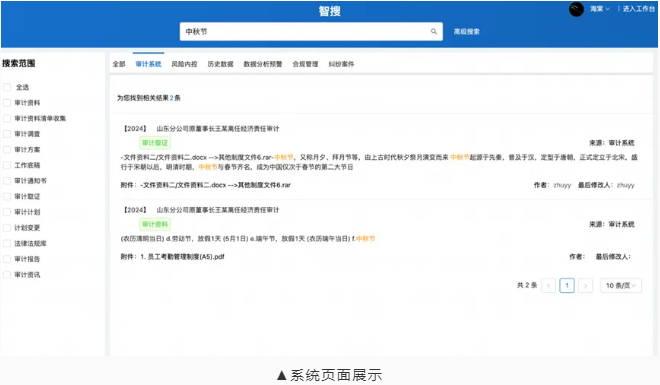Tick the 审计取证 scope checkbox
Screen dimensions: 660x385
coord(7,196)
